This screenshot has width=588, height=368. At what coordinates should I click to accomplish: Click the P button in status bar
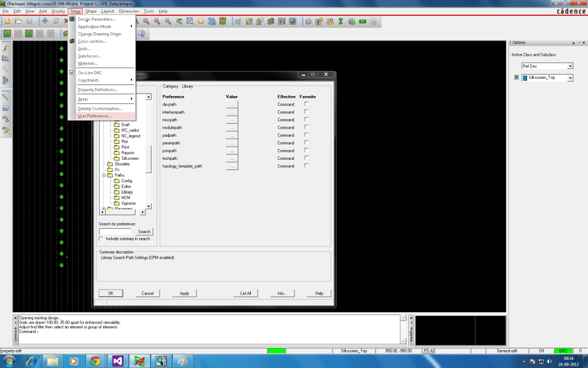pos(425,351)
